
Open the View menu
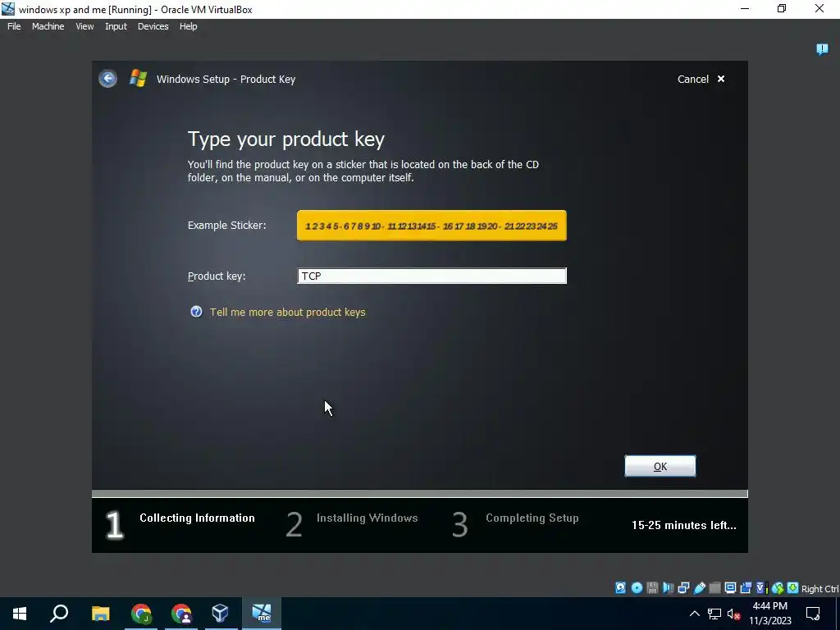pyautogui.click(x=84, y=26)
